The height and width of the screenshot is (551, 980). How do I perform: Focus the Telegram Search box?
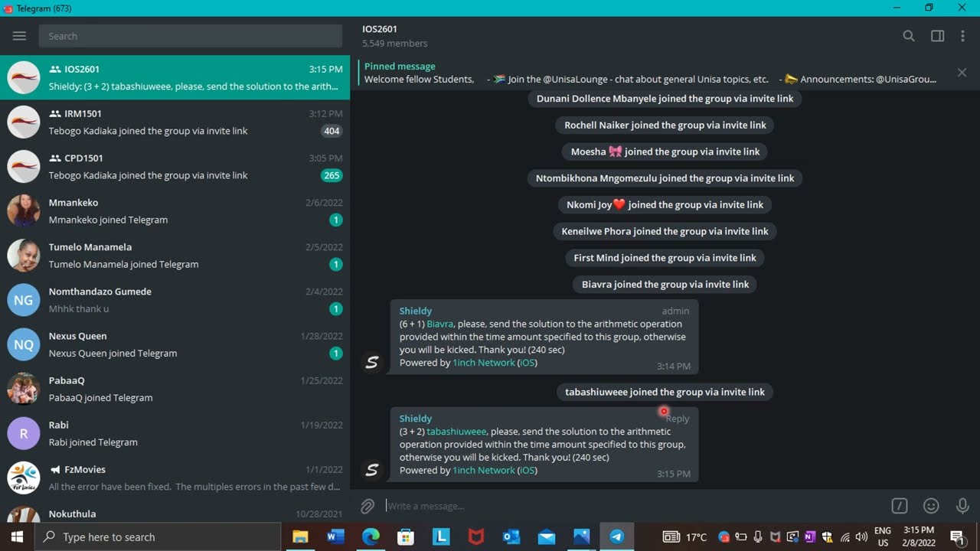191,36
